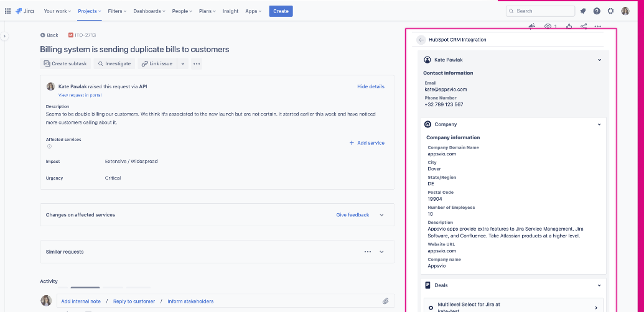Open Apps menu
Viewport: 644px width, 312px height.
(253, 11)
